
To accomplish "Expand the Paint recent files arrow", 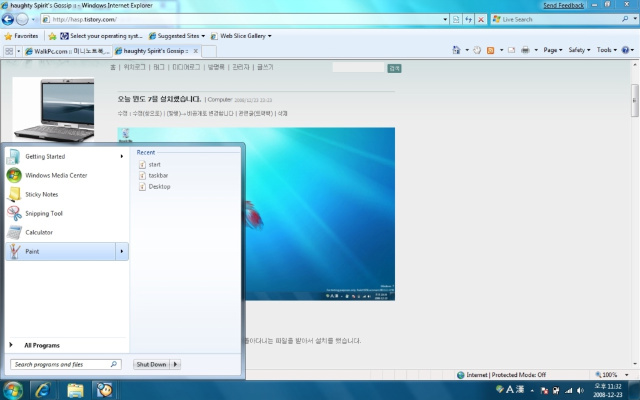I will [122, 251].
